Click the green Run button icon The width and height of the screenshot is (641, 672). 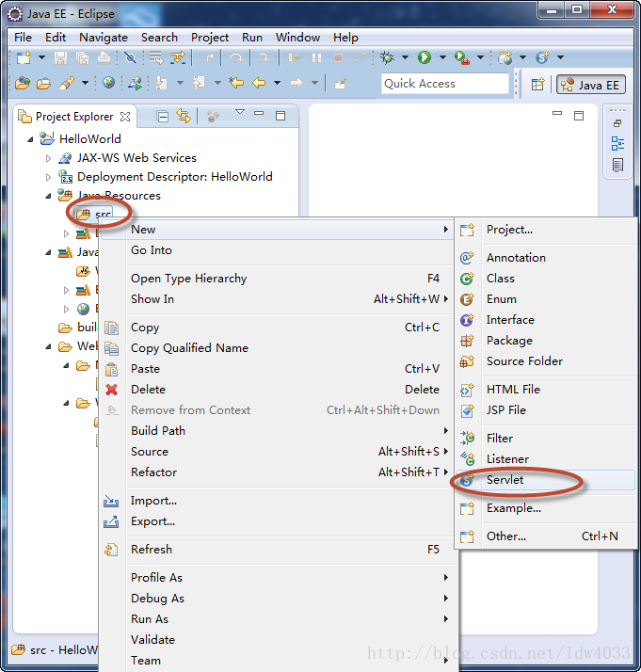425,57
